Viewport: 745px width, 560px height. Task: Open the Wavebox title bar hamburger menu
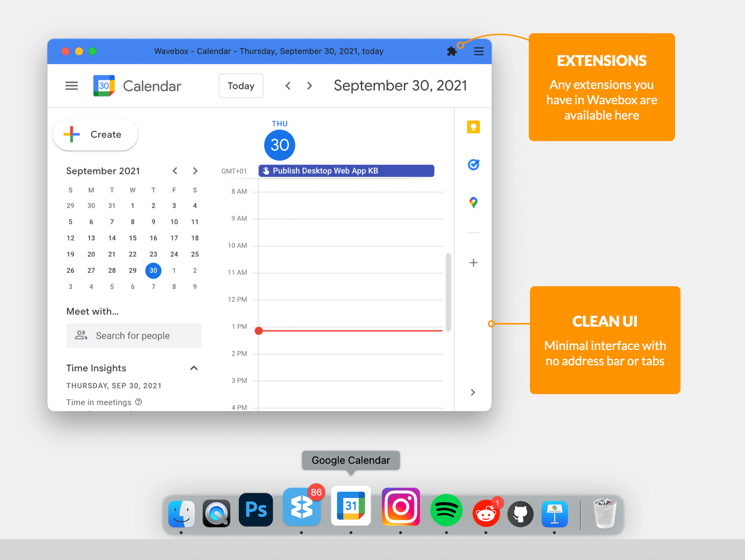click(479, 51)
